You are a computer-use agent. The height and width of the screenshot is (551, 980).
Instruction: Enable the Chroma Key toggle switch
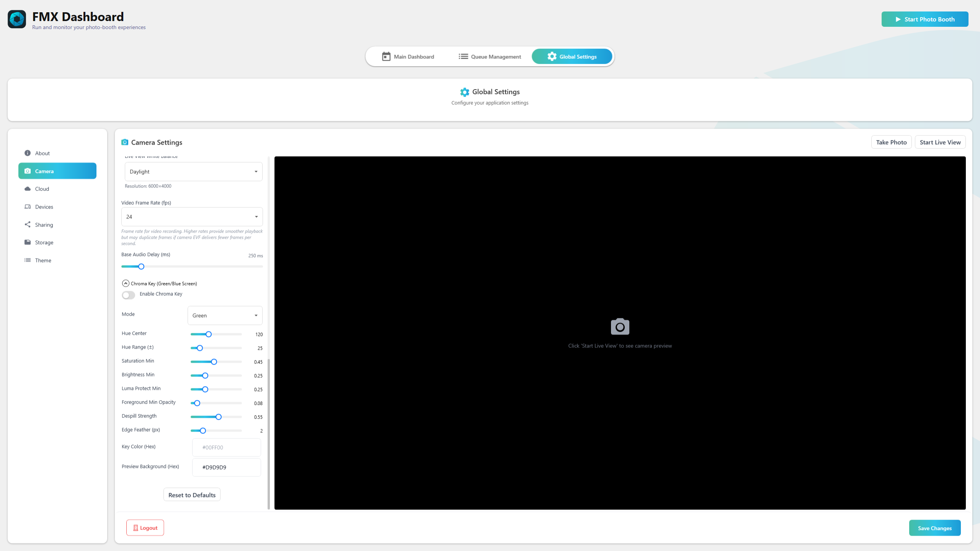[128, 295]
